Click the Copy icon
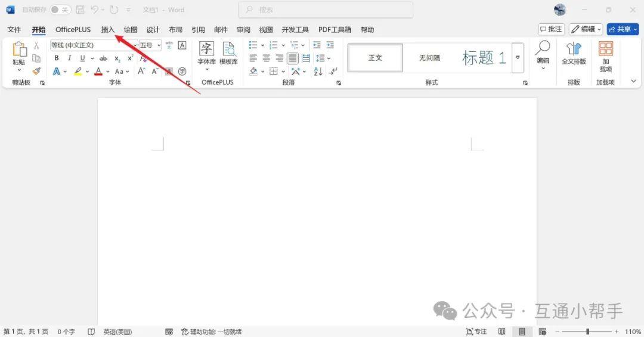Viewport: 644px width, 337px height. click(36, 58)
